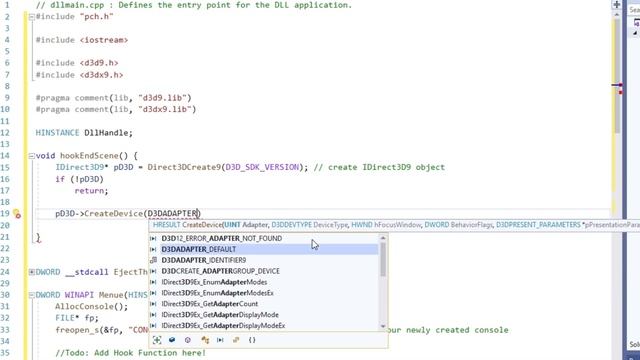This screenshot has width=640, height=360.
Task: Click the macro icon beside D3DADAPTER_DEFAULT
Action: (x=153, y=249)
